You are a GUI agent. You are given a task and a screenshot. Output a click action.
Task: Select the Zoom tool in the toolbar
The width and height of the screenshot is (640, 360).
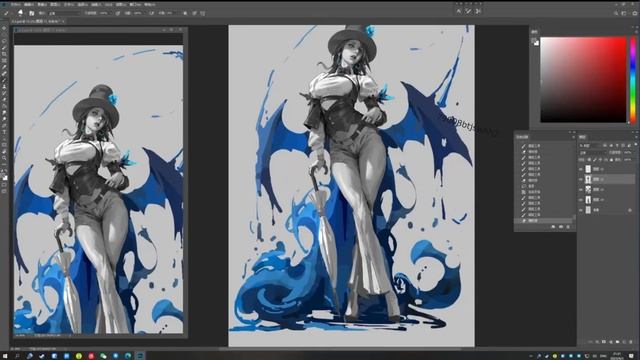(4, 158)
